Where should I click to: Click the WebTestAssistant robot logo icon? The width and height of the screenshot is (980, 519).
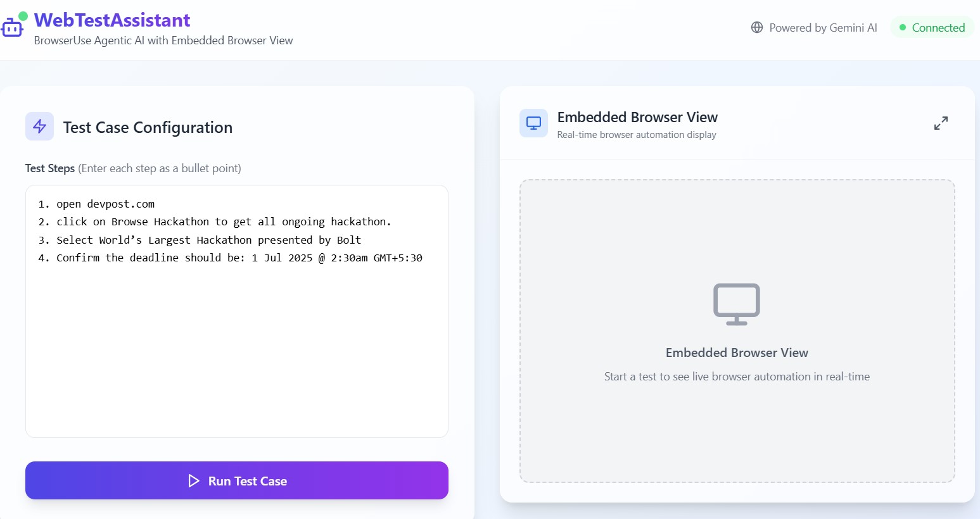(x=13, y=26)
